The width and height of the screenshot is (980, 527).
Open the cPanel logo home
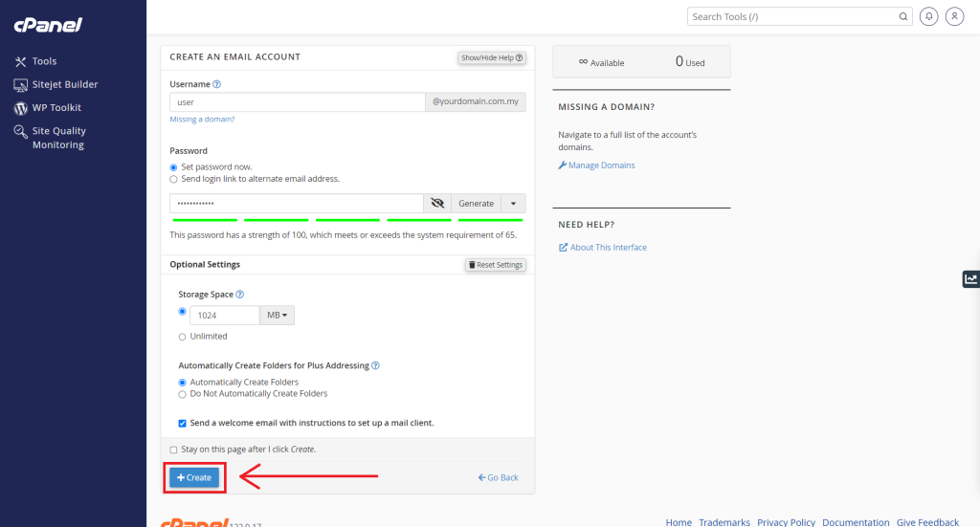(x=48, y=24)
